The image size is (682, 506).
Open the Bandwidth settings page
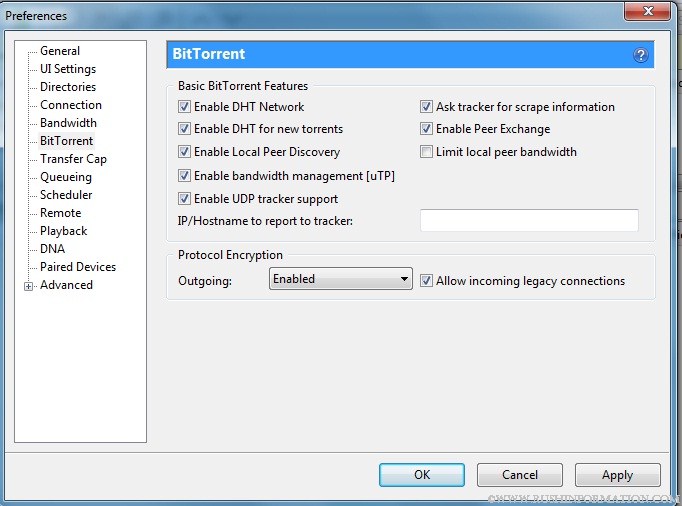pyautogui.click(x=68, y=123)
